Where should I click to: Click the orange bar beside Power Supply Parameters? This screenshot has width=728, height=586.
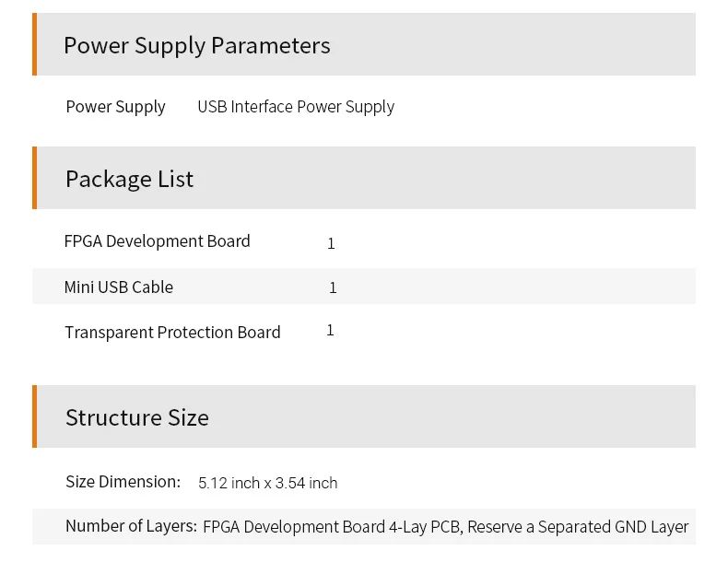tap(35, 45)
